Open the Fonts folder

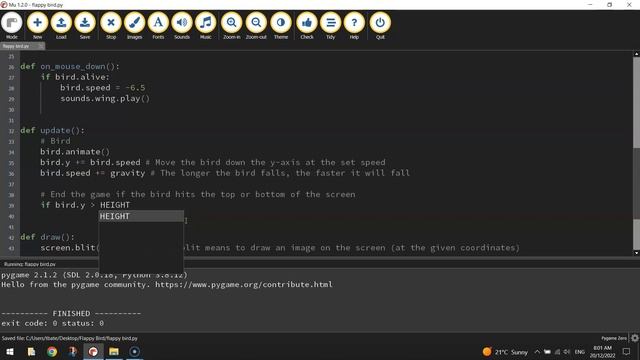(x=158, y=26)
